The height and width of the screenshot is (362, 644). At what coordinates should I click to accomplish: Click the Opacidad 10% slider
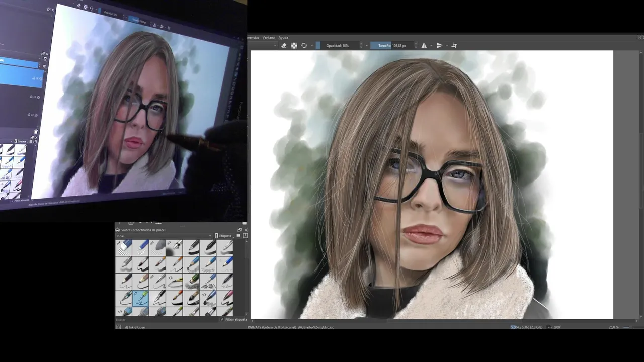coord(337,45)
